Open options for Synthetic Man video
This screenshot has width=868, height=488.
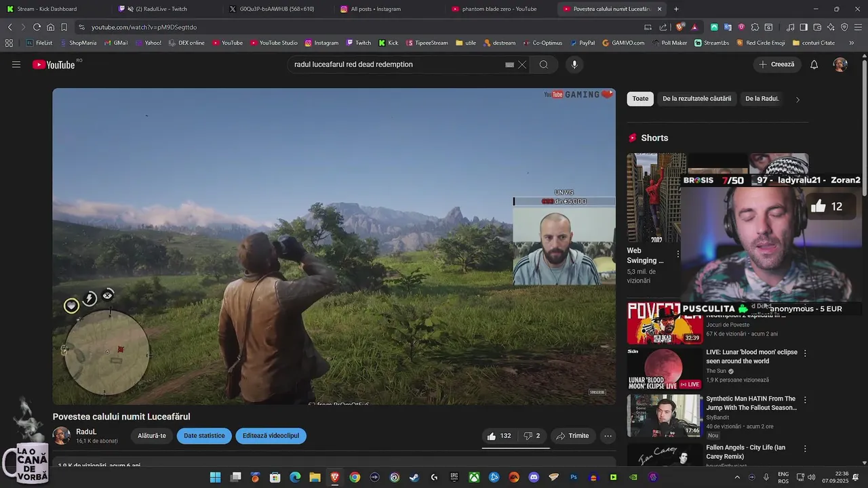[805, 399]
